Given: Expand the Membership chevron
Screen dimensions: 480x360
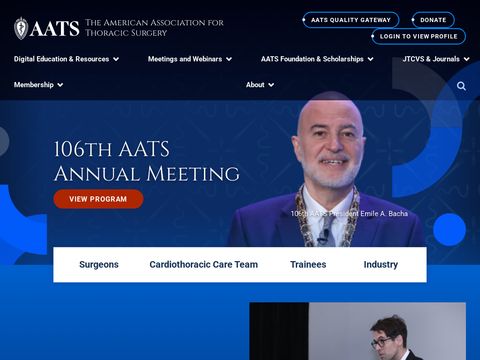Looking at the screenshot, I should click(60, 85).
